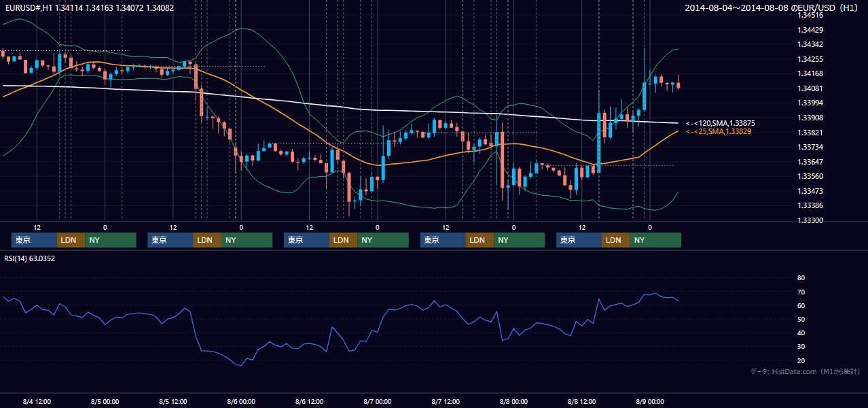Click the 25 SMA label reading 1.33829

point(720,131)
